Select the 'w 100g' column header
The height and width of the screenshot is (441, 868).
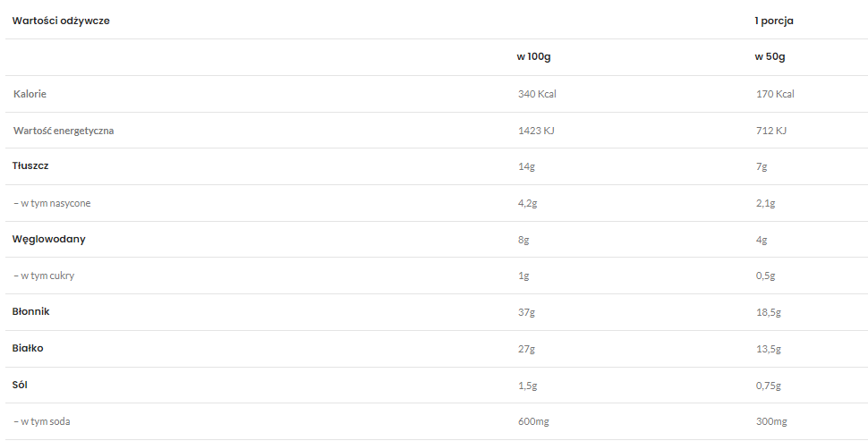point(533,57)
